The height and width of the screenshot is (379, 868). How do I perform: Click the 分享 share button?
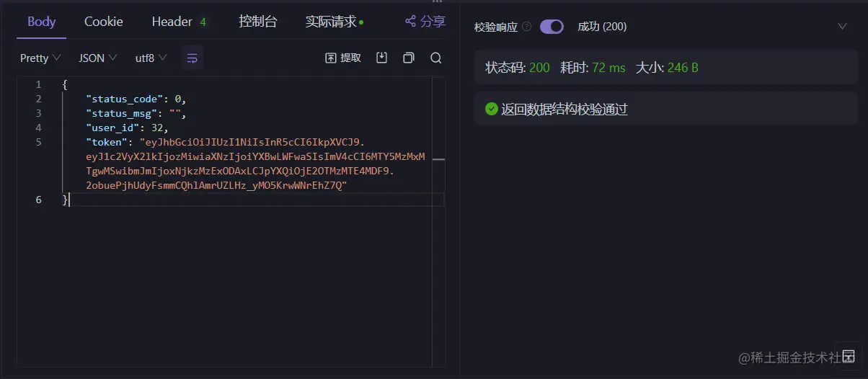[x=425, y=22]
